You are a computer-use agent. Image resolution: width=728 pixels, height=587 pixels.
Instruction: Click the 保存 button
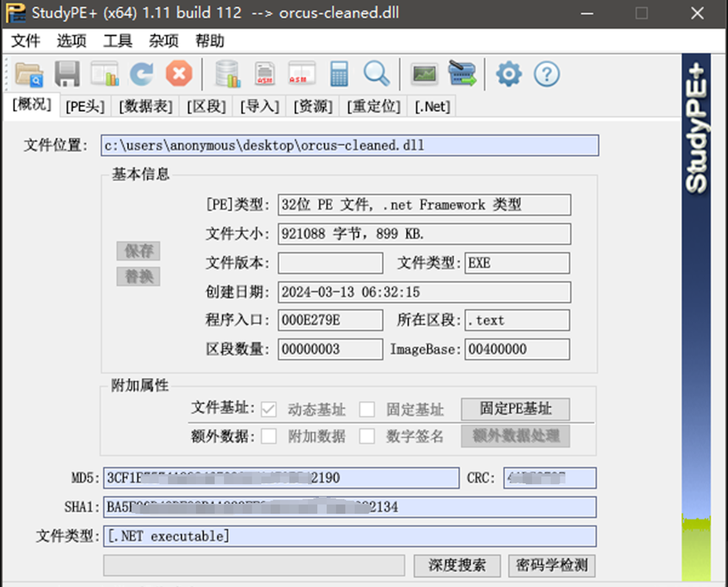tap(138, 251)
